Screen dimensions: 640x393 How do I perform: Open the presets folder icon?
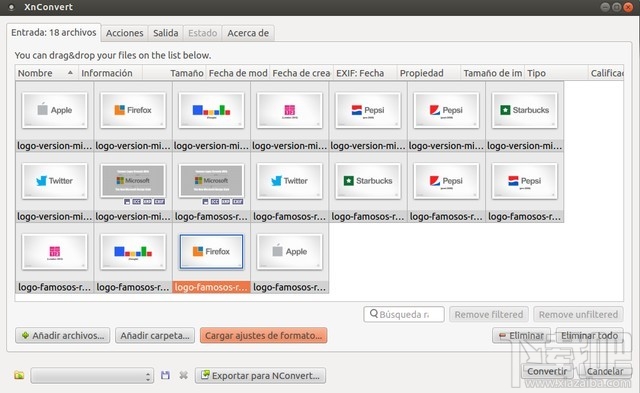pyautogui.click(x=19, y=375)
